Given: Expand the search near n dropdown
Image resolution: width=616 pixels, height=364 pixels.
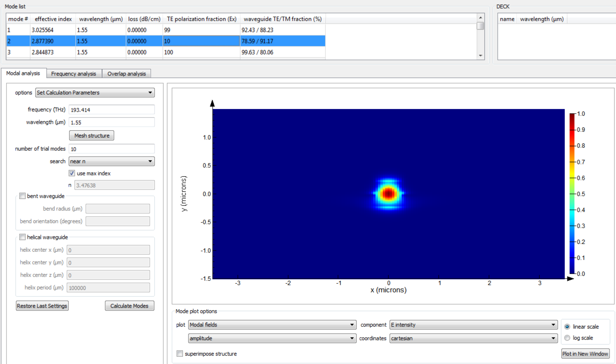Looking at the screenshot, I should click(111, 161).
